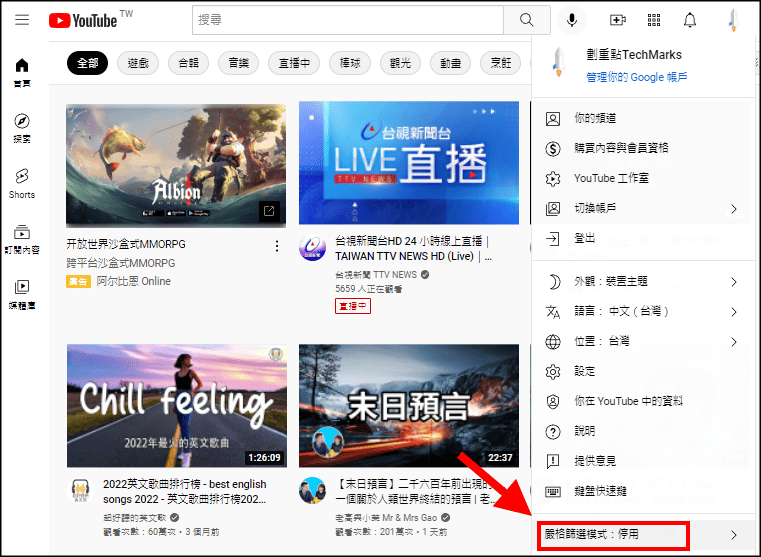Start voice search with microphone icon

tap(572, 20)
